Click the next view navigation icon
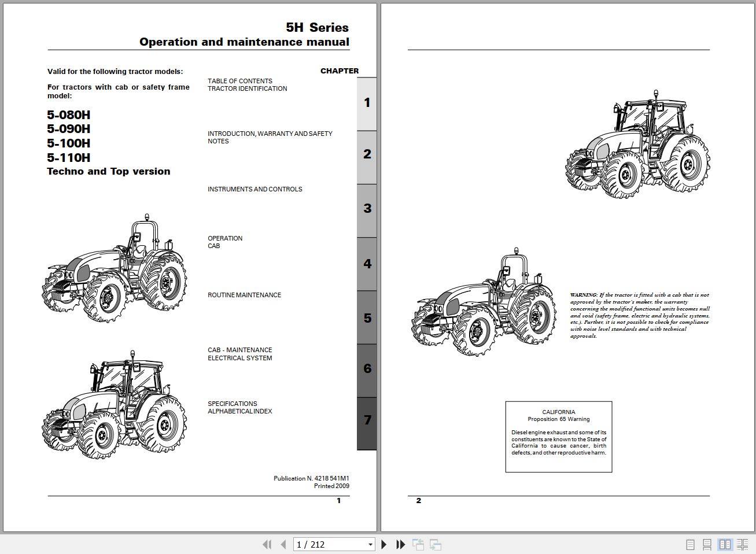This screenshot has width=756, height=554. click(436, 544)
